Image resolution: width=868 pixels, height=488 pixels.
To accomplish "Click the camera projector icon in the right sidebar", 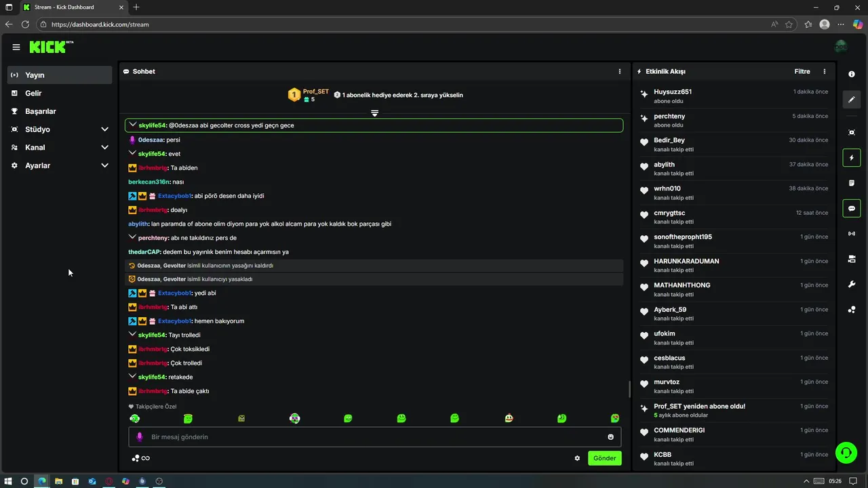I will coord(852,259).
